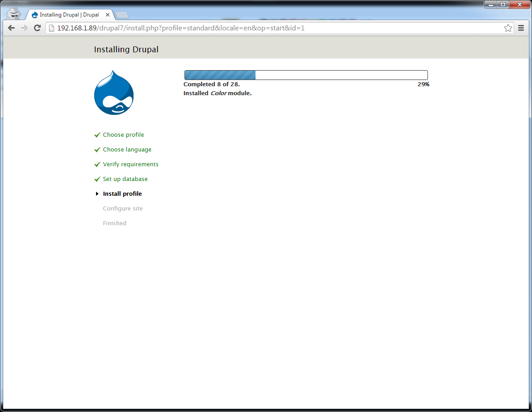Close the browser window
This screenshot has height=412, width=532.
pos(519,5)
